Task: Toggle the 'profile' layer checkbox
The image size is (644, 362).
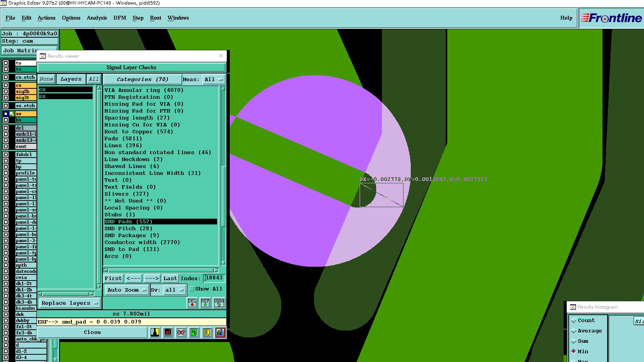Action: [x=6, y=173]
